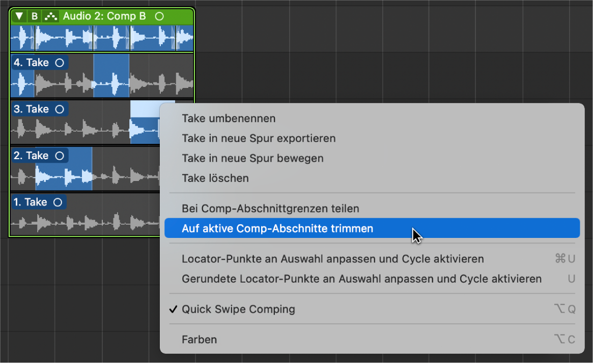This screenshot has width=593, height=364.
Task: Select Bei Comp-Abschnittgrenzen teilen
Action: coord(270,208)
